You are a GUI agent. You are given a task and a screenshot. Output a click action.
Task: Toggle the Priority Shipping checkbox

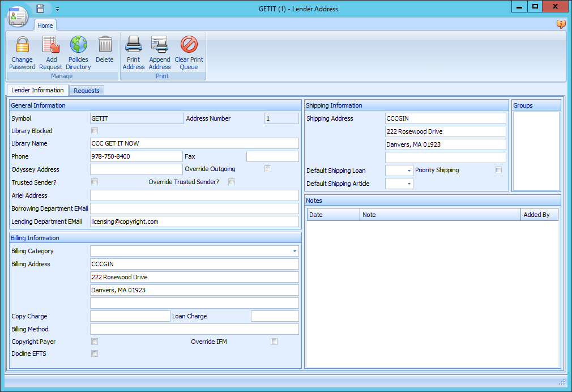click(498, 170)
